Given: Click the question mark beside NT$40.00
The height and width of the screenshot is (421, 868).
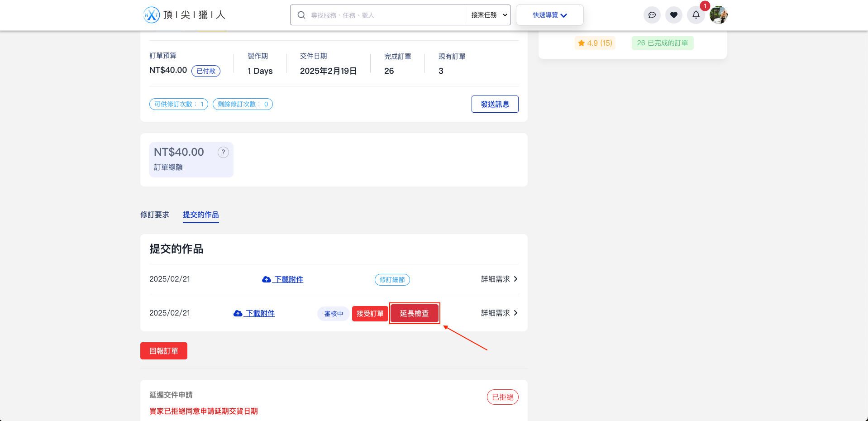Looking at the screenshot, I should [x=223, y=153].
